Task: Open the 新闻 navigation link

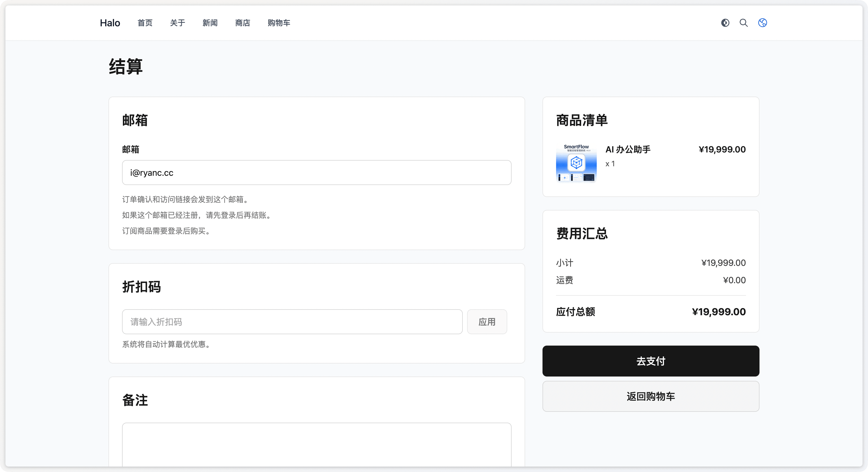Action: coord(210,23)
